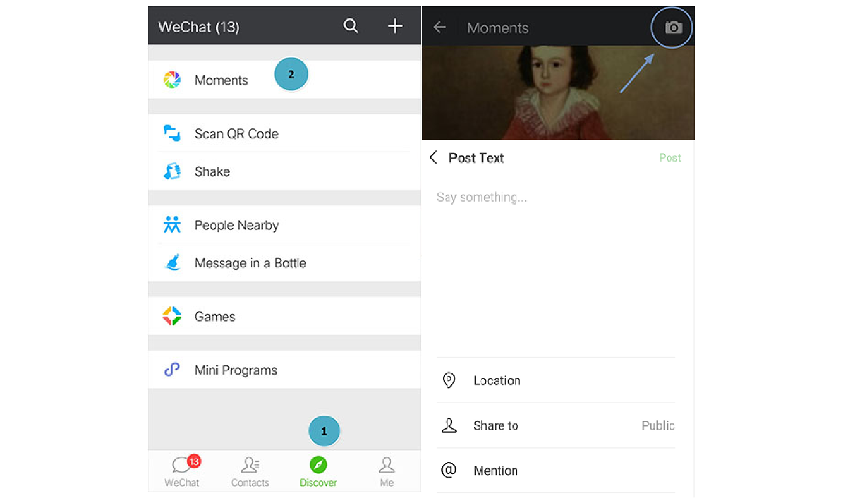Open search in WeChat header
Image resolution: width=843 pixels, height=504 pixels.
(351, 26)
